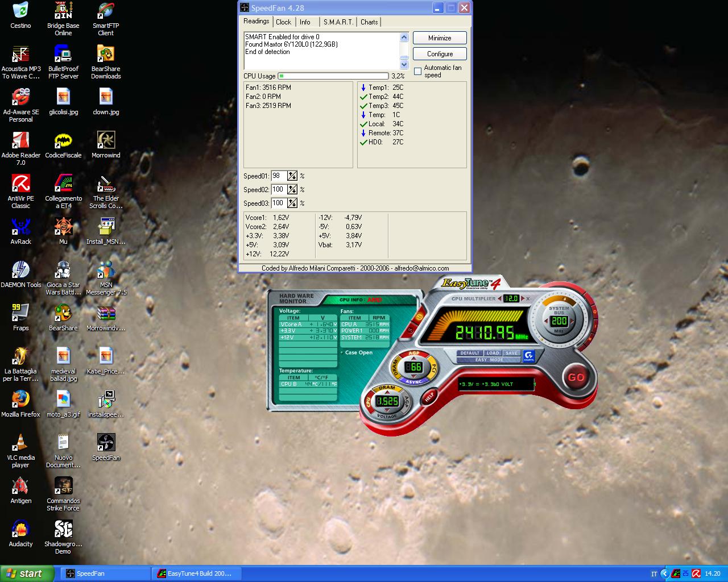
Task: Click the round HELP button in EasyTune
Action: click(429, 396)
